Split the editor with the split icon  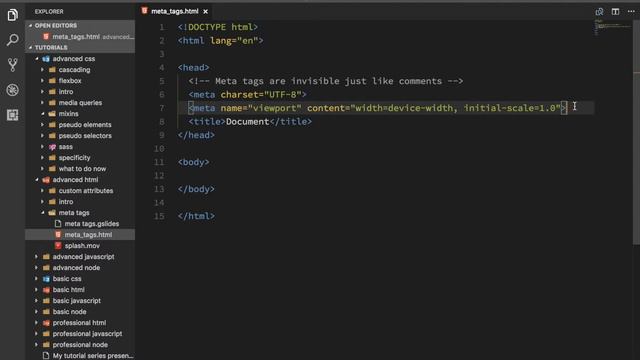point(615,11)
